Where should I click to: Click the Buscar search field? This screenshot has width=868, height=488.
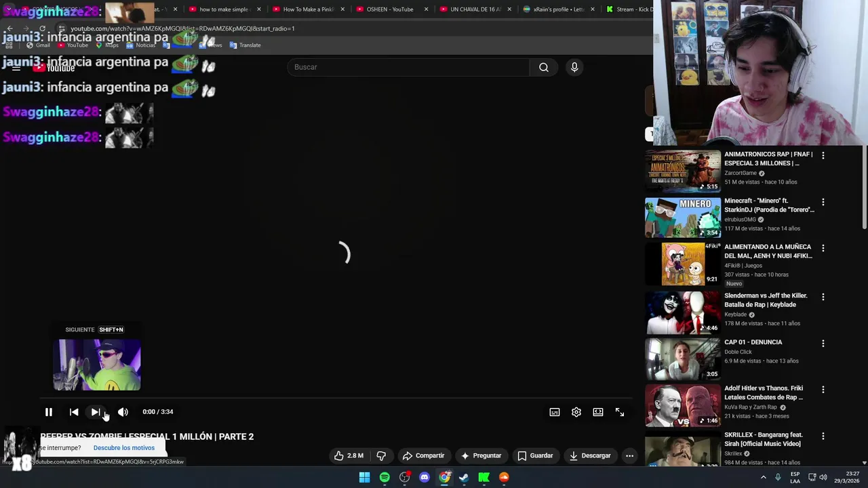click(408, 67)
